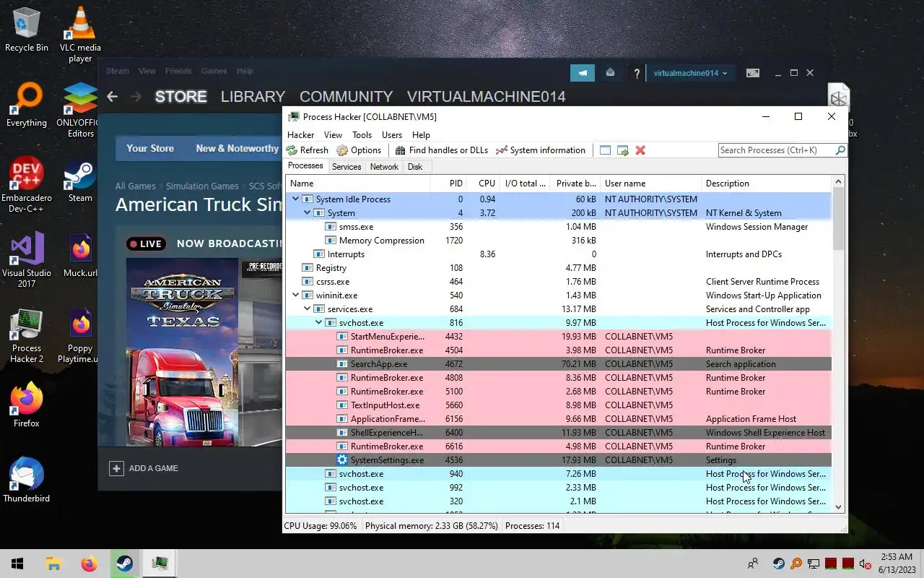The height and width of the screenshot is (578, 924).
Task: Click the find window and thread icon
Action: tap(623, 150)
